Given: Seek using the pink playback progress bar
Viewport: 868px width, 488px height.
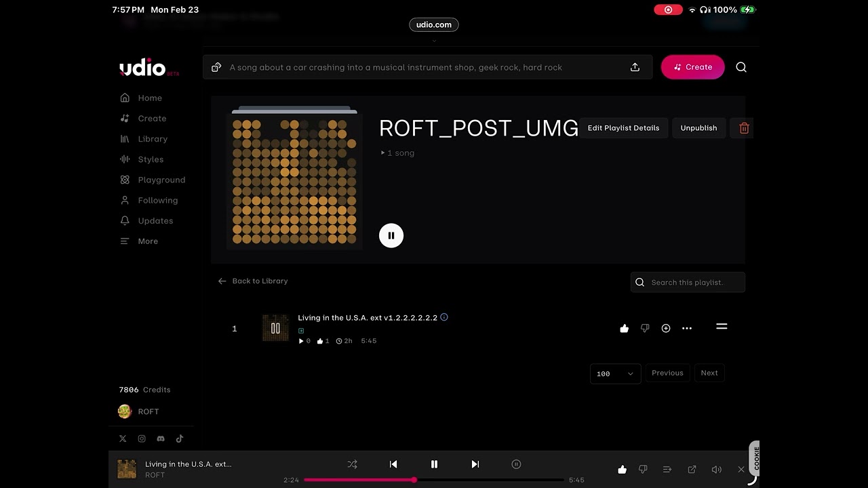Looking at the screenshot, I should tap(434, 480).
